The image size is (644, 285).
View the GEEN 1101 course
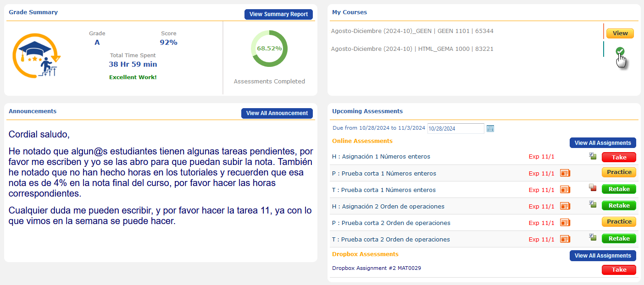(620, 33)
